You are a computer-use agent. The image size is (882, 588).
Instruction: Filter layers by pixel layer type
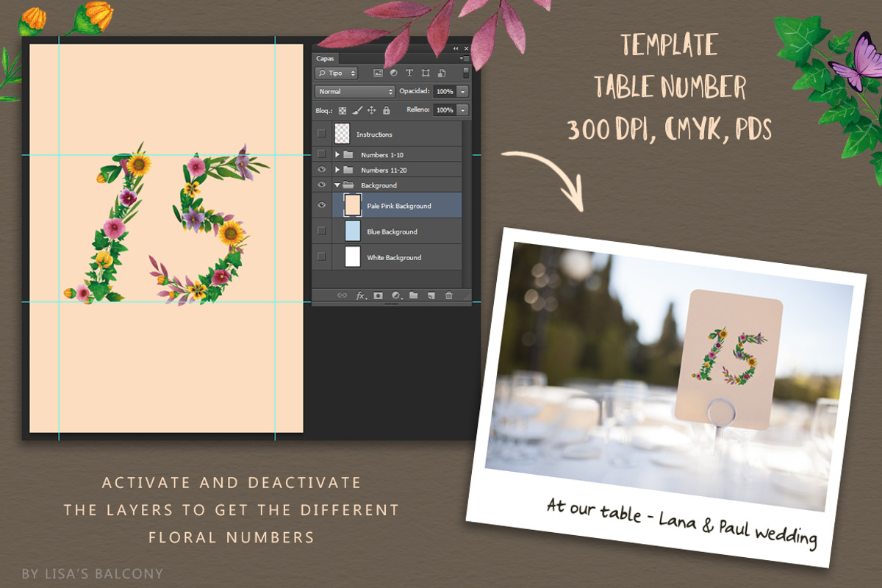(x=379, y=73)
